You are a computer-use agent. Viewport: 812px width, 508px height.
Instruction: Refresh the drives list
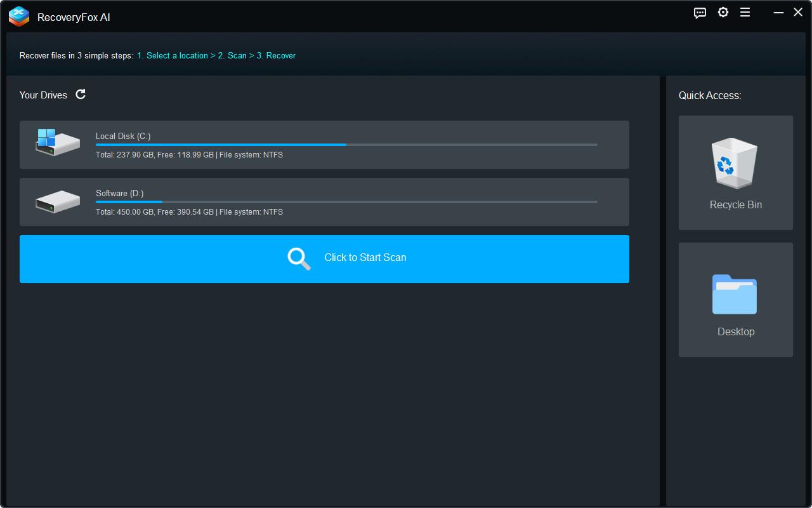tap(81, 94)
